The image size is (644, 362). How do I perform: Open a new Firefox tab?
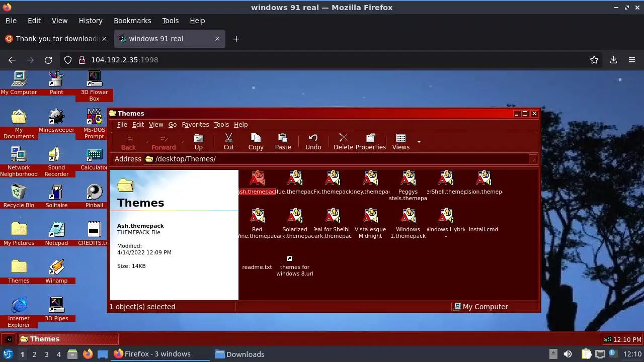pyautogui.click(x=236, y=39)
